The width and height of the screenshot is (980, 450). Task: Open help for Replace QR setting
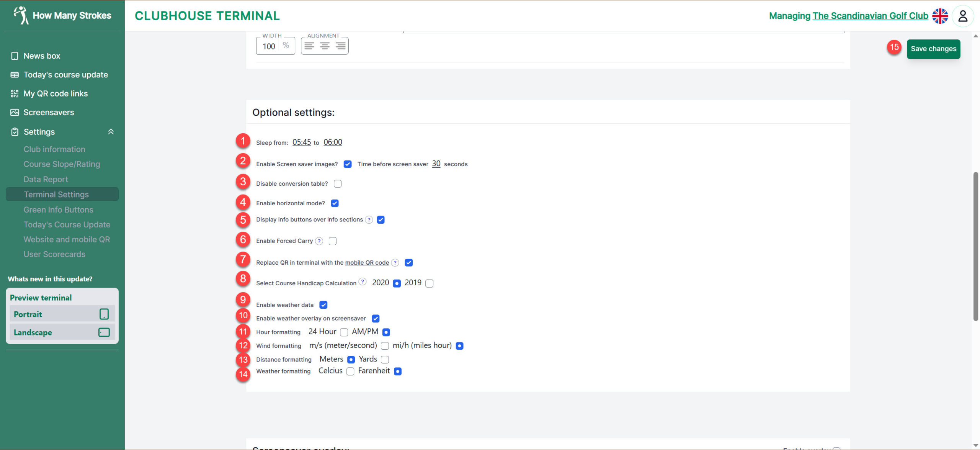[x=395, y=263]
